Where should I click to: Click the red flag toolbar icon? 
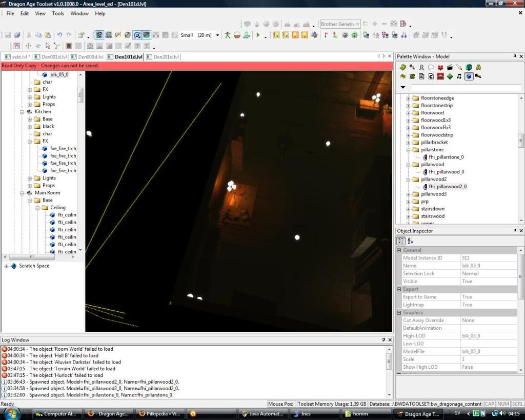tap(326, 35)
